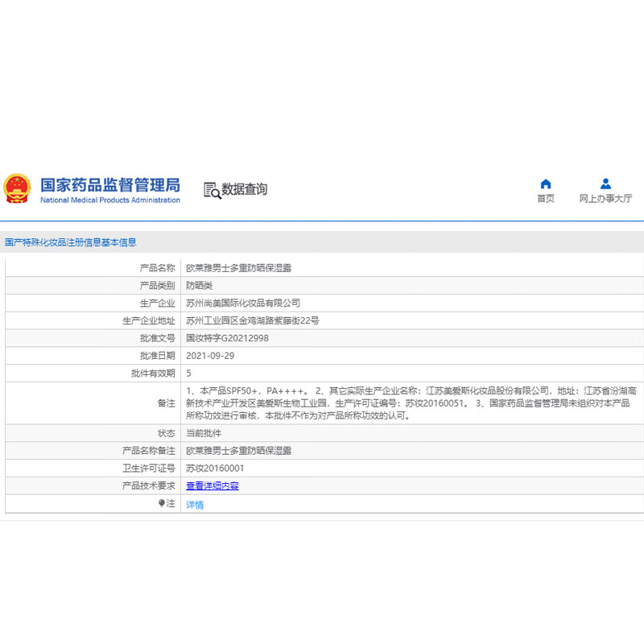The height and width of the screenshot is (644, 644).
Task: Click the 生产企业地址 label
Action: (149, 320)
